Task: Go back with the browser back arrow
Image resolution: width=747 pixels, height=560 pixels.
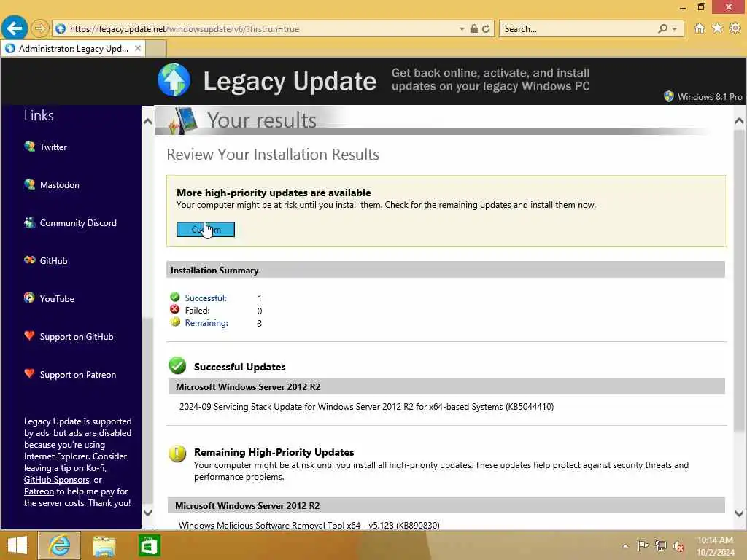Action: point(15,28)
